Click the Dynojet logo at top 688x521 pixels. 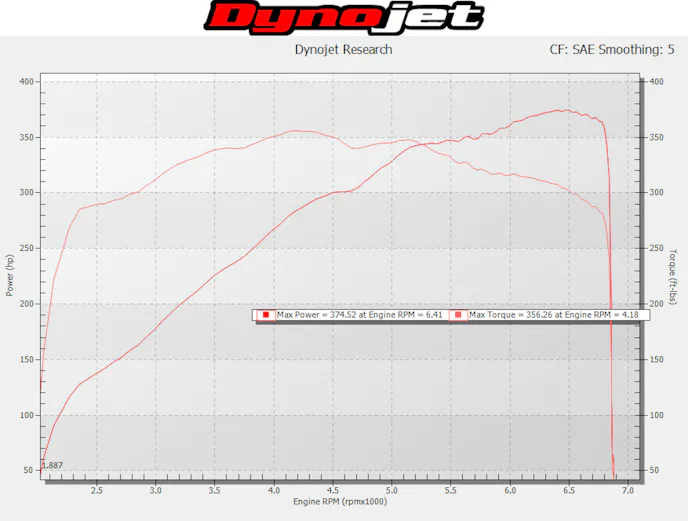(345, 17)
